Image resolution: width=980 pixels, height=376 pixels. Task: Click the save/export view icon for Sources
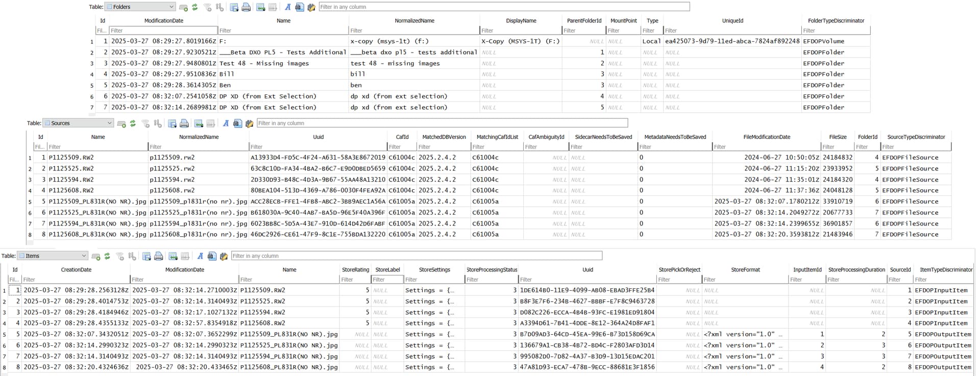172,123
